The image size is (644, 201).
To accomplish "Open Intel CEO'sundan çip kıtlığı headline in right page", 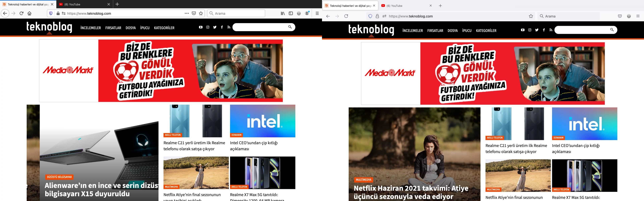I will point(576,149).
